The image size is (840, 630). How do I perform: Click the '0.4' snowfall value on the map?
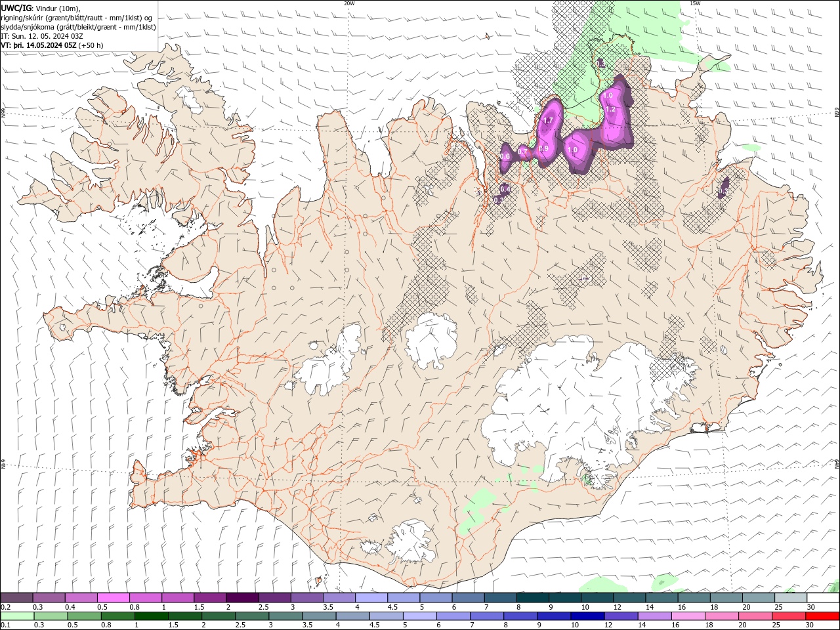505,189
